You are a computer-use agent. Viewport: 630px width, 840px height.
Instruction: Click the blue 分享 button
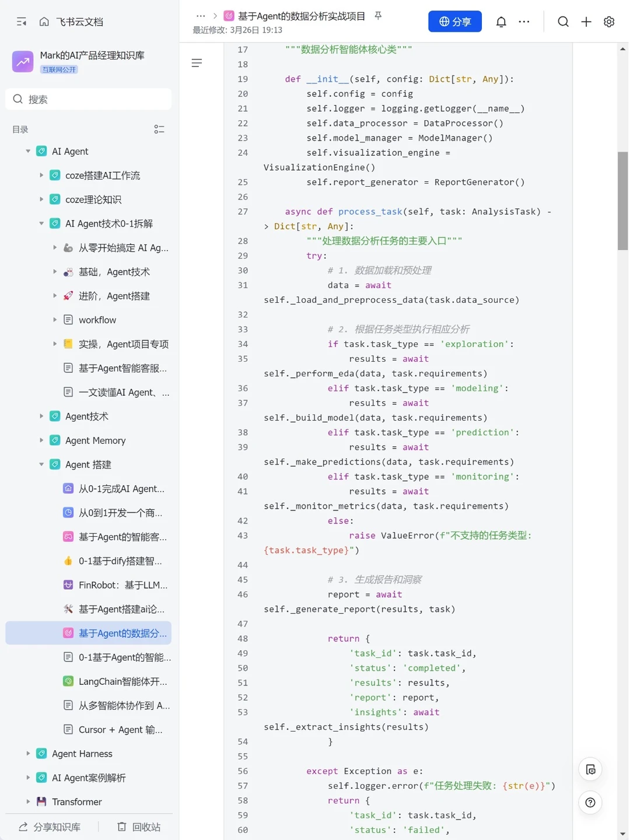455,22
